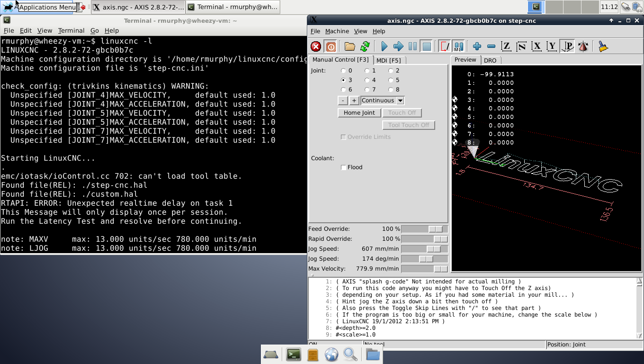Select joint 2 radio button
The image size is (644, 364).
pyautogui.click(x=391, y=71)
